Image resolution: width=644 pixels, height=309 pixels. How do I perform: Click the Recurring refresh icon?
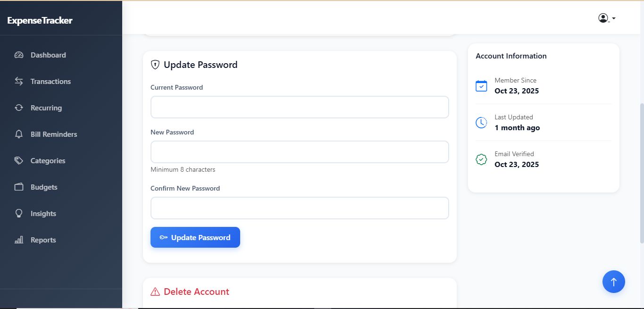click(x=19, y=108)
